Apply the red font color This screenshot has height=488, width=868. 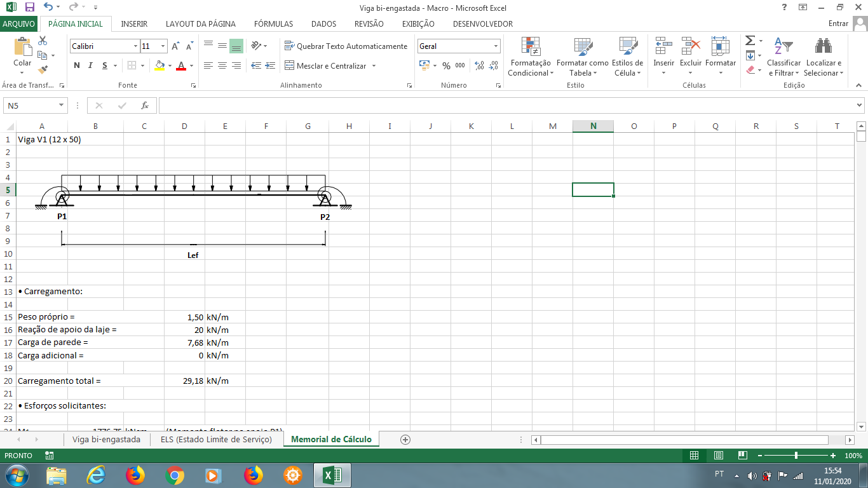182,65
